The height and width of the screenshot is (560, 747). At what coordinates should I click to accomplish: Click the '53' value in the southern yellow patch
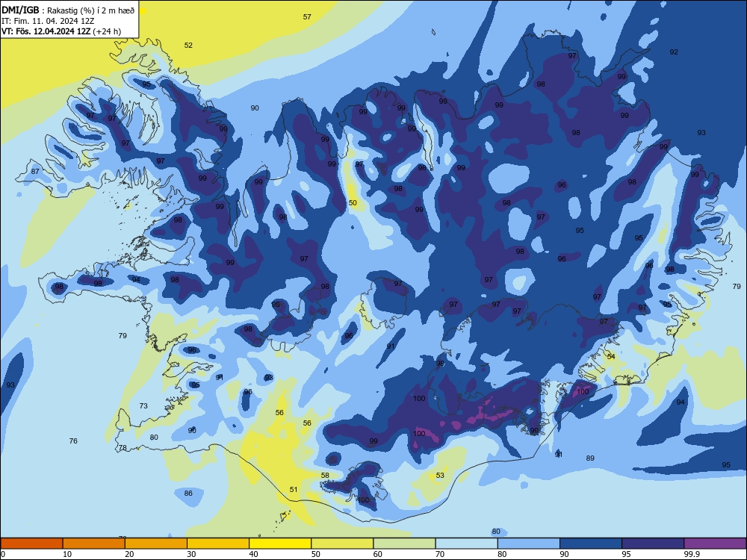(x=440, y=475)
